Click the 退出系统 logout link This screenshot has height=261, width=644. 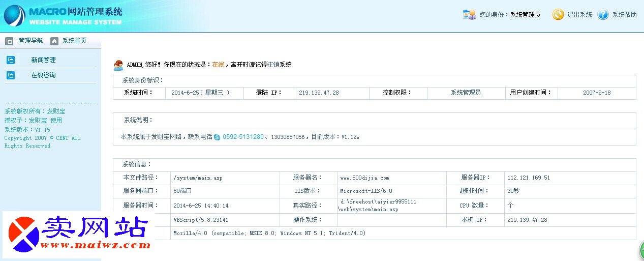point(579,15)
